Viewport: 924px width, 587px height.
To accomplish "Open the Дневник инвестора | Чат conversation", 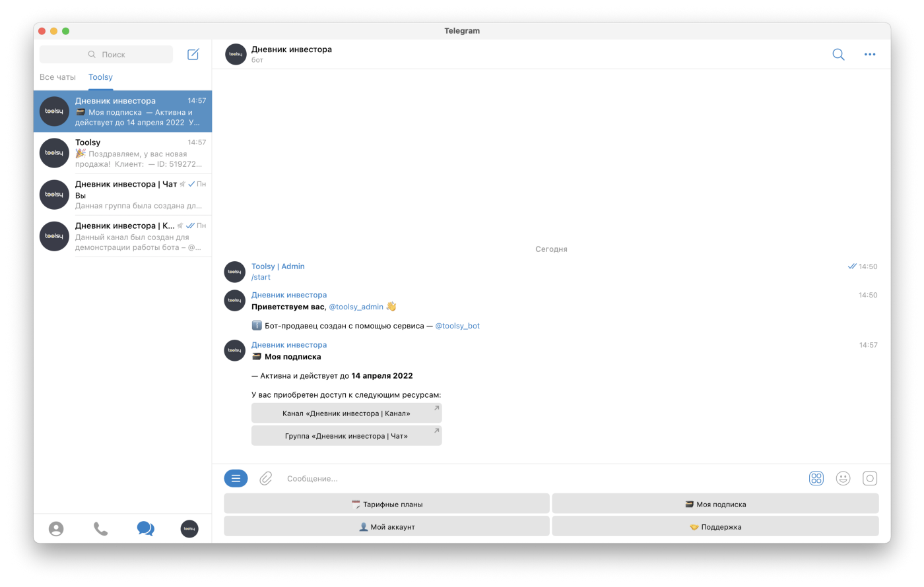I will [x=123, y=195].
